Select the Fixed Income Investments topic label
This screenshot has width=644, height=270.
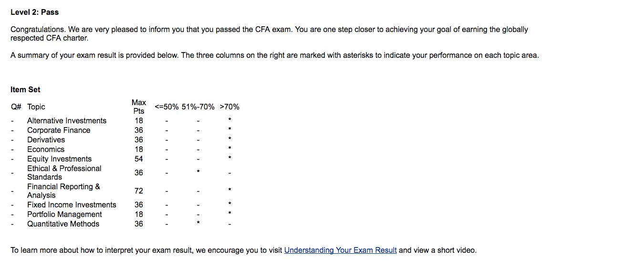pyautogui.click(x=72, y=205)
